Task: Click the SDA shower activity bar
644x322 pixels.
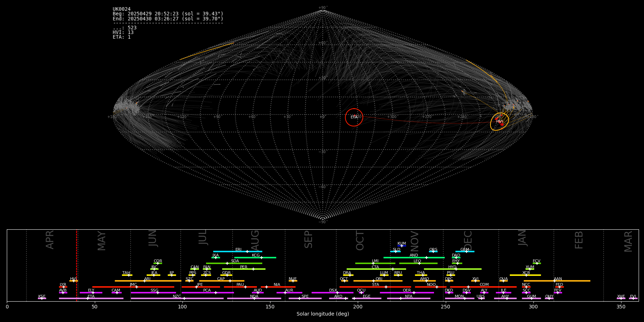Action: [234, 263]
